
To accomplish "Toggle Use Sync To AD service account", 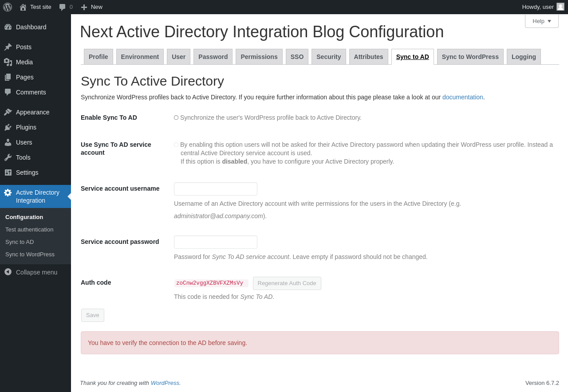I will (176, 145).
